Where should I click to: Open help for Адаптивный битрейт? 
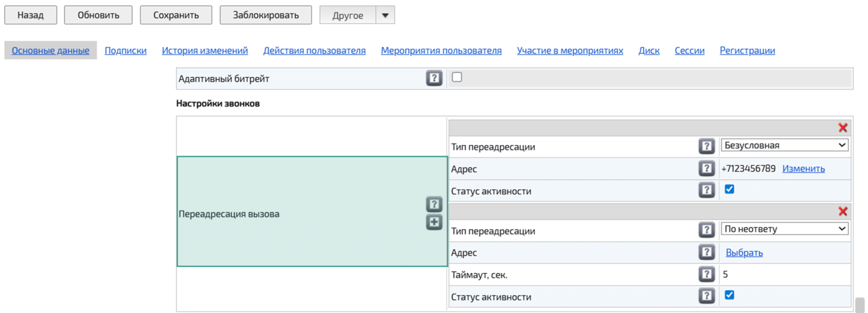click(x=434, y=79)
